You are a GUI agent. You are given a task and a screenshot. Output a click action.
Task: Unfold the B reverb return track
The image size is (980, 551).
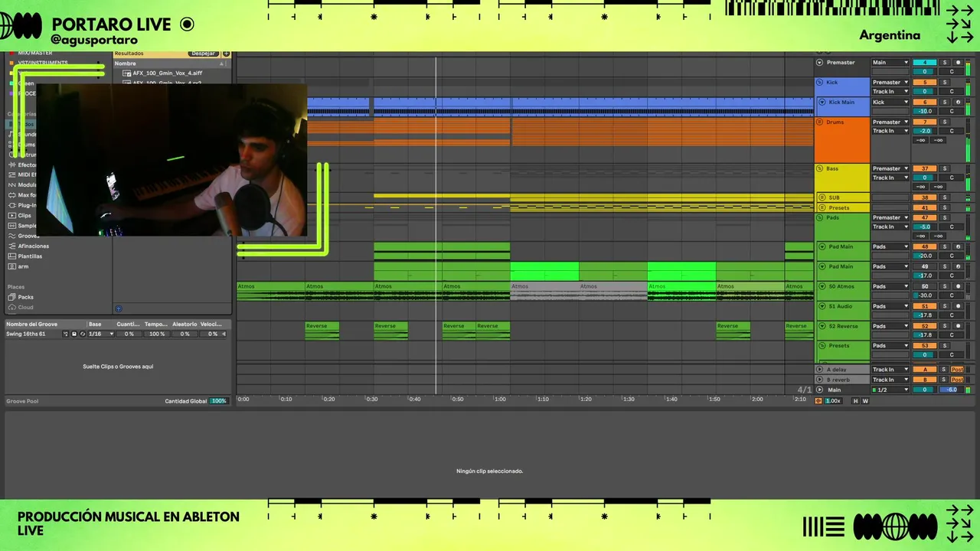819,380
